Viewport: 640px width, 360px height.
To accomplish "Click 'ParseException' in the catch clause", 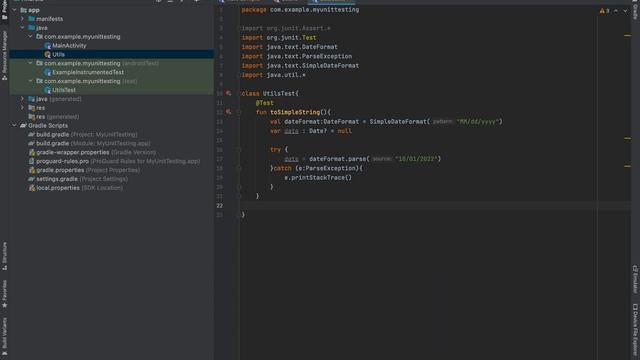I will (x=330, y=168).
